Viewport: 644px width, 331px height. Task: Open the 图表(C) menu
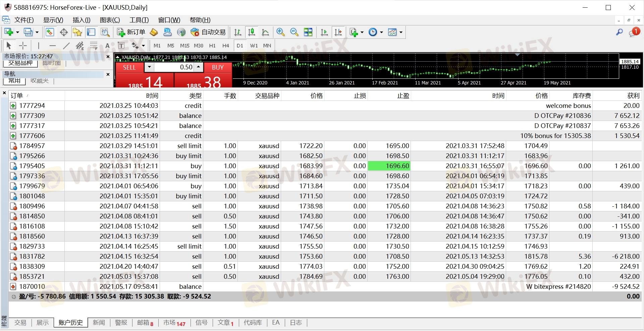(x=110, y=20)
